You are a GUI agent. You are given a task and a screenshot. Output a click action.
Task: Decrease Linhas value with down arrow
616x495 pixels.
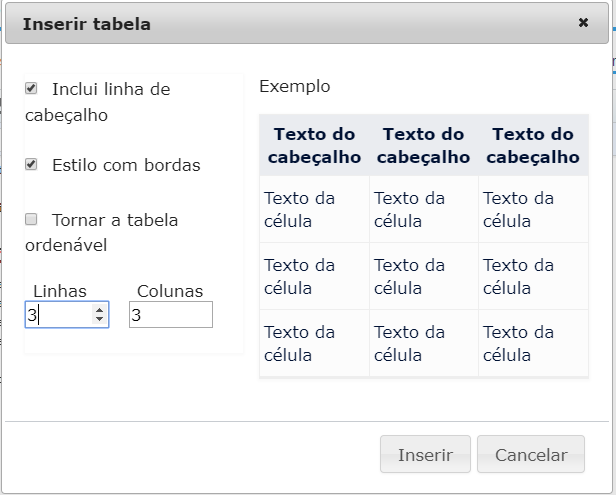[99, 320]
